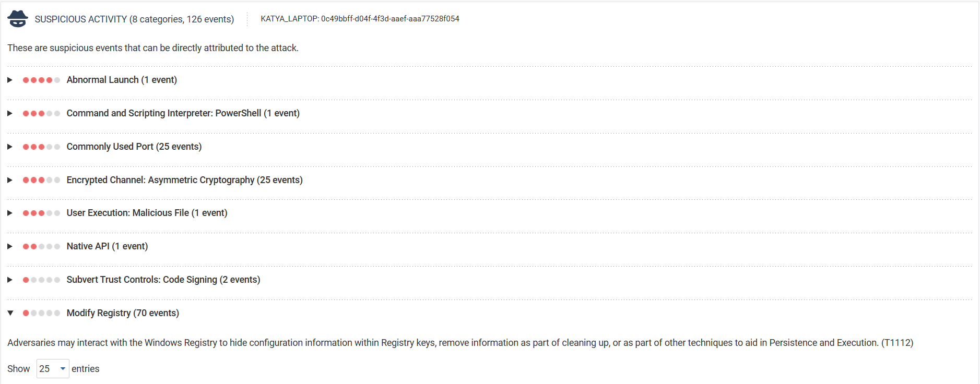
Task: Click PowerShell severity rating dots
Action: (41, 113)
